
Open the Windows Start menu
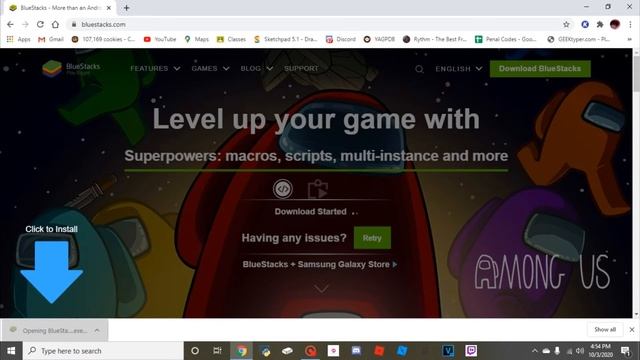point(11,351)
